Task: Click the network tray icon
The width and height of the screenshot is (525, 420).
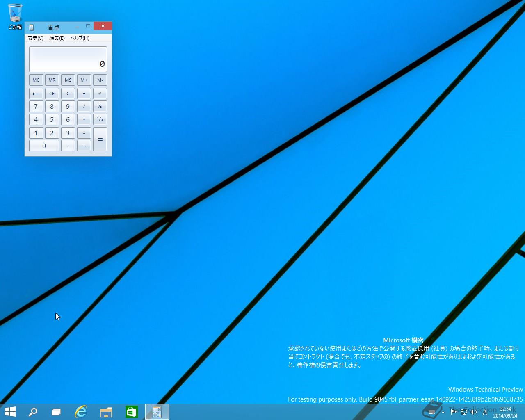Action: [463, 412]
